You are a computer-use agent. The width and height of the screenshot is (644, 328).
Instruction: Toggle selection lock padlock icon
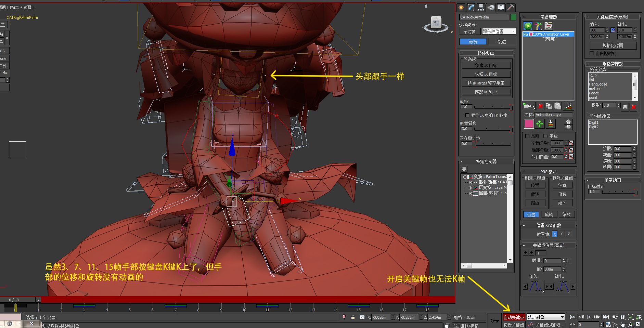[353, 317]
